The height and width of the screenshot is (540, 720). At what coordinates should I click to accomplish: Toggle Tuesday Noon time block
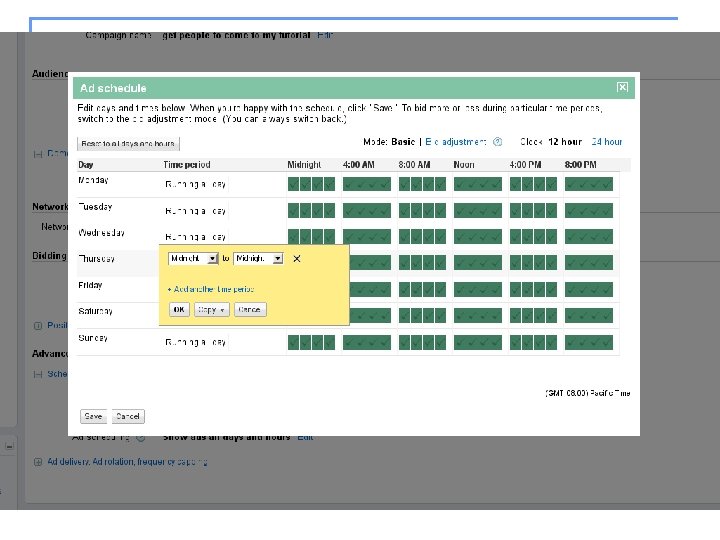tap(478, 211)
